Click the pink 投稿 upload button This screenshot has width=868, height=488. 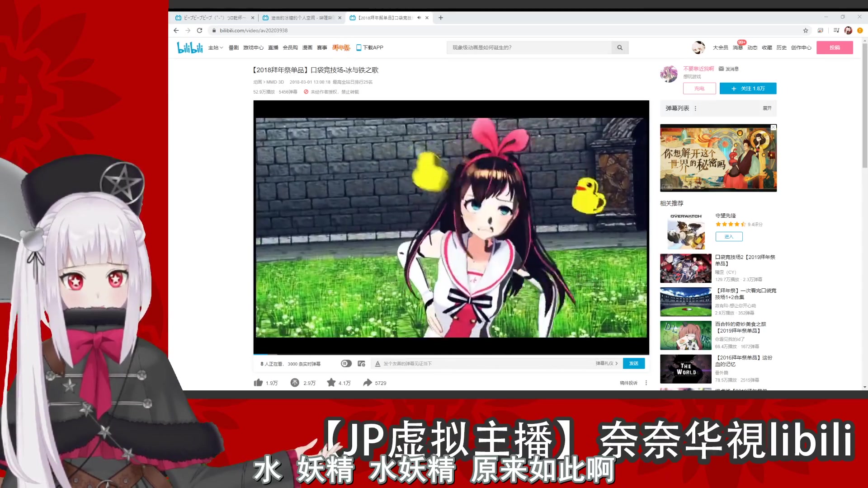(x=835, y=47)
